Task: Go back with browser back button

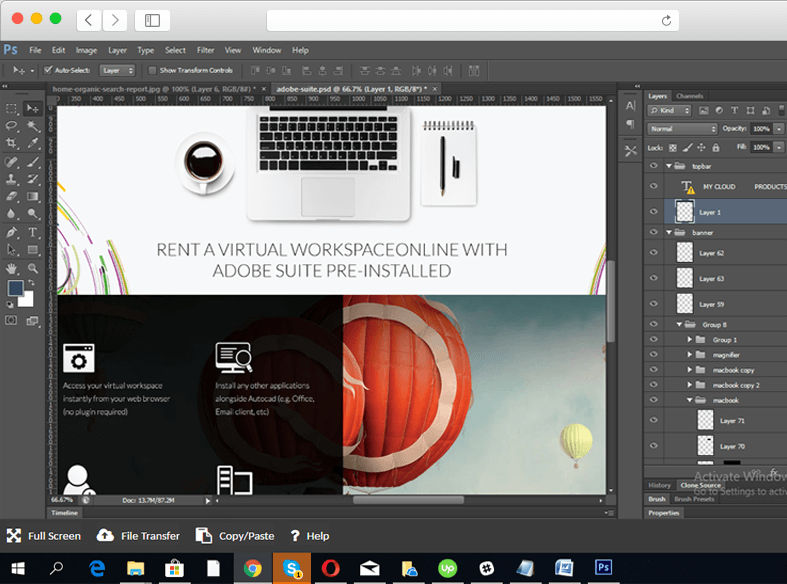Action: coord(89,20)
